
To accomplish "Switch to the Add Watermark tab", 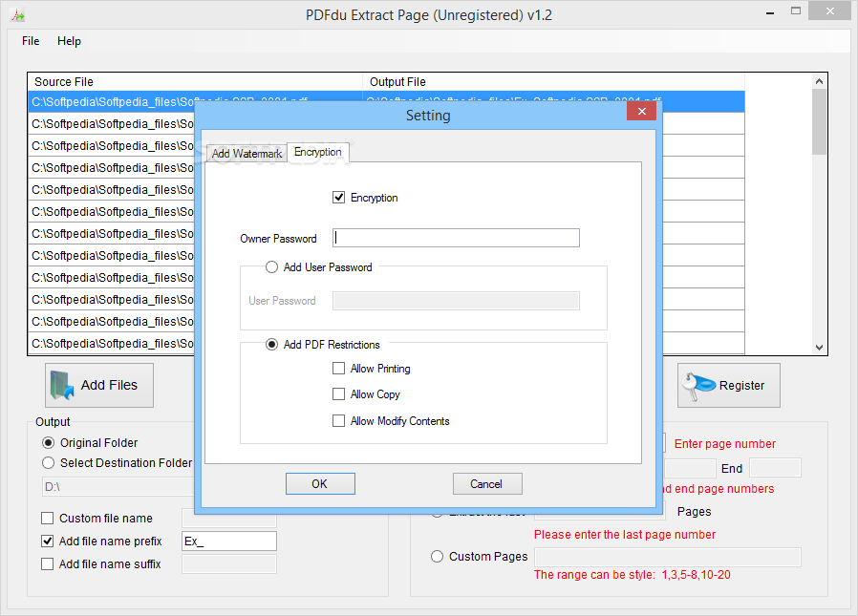I will pos(247,154).
